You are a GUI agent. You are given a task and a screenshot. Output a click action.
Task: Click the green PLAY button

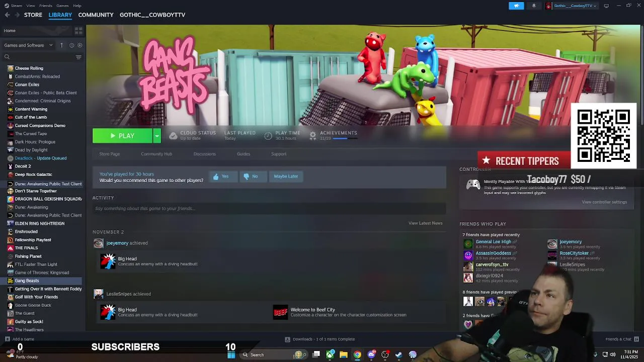coord(122,136)
